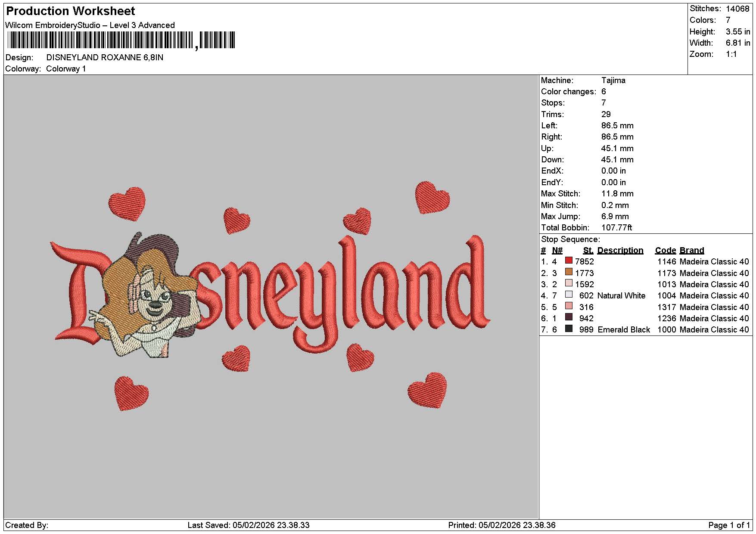Click the Emerald Black swatch for stop 7
The width and height of the screenshot is (756, 534).
point(569,329)
